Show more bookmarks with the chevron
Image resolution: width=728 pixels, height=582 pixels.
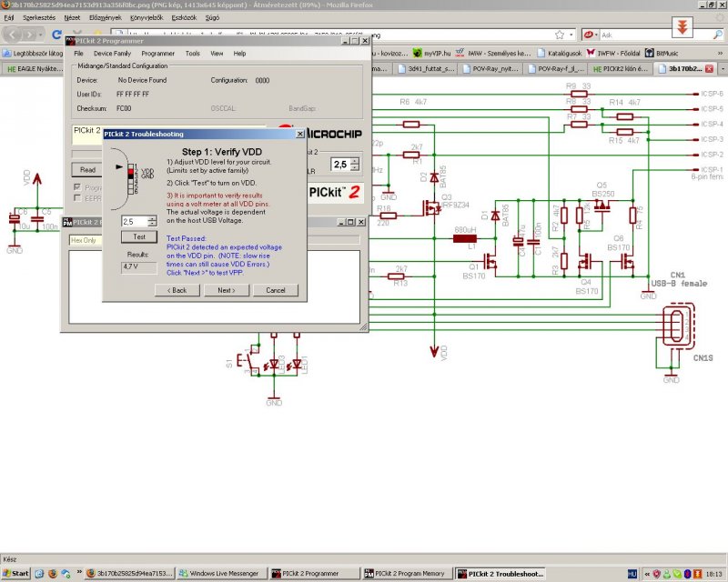(x=720, y=54)
